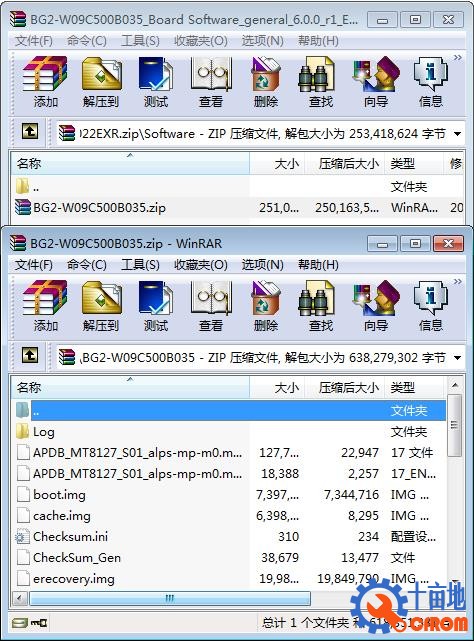The width and height of the screenshot is (474, 641).
Task: Sort by 名称 column in top window
Action: [x=130, y=164]
